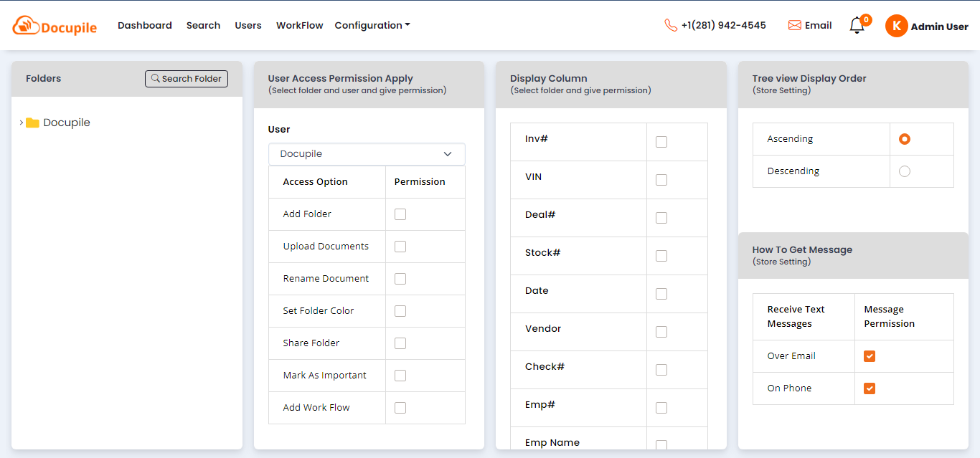980x458 pixels.
Task: Click the Admin User avatar
Action: pyautogui.click(x=896, y=26)
